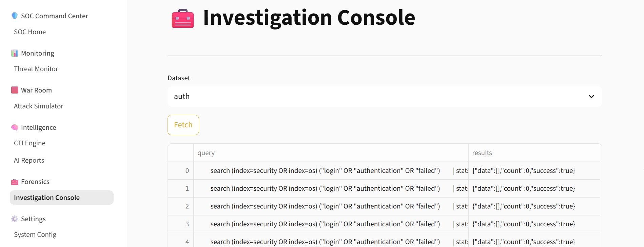Click the pink brain Intelligence icon

tap(15, 127)
